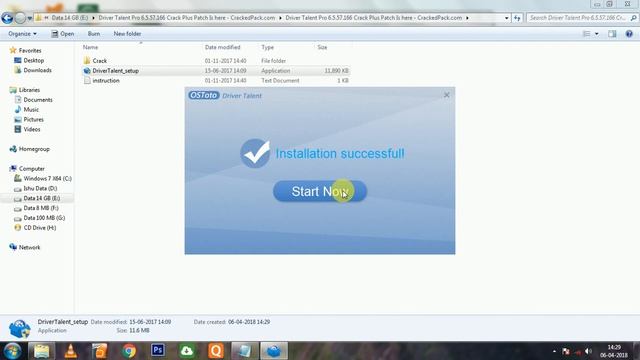Click Data 14 GB (E:) breadcrumb in address bar
The height and width of the screenshot is (360, 640).
click(x=69, y=18)
